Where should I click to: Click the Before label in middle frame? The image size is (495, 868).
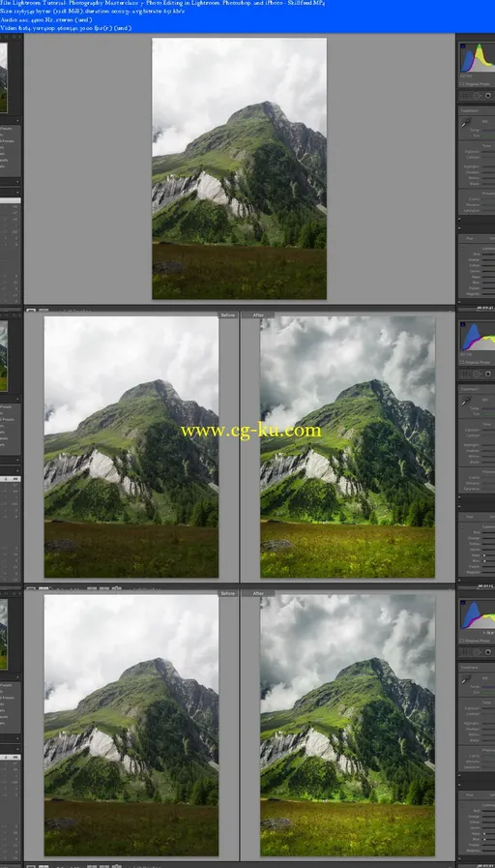[x=228, y=315]
